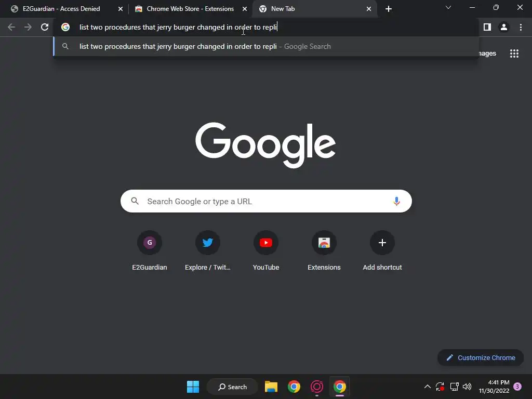Click the magnifier icon in the page search box
This screenshot has width=532, height=399.
(x=135, y=201)
